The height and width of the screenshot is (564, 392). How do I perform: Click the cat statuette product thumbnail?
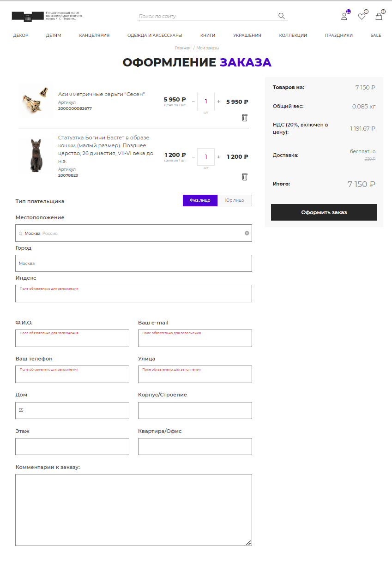click(x=36, y=156)
